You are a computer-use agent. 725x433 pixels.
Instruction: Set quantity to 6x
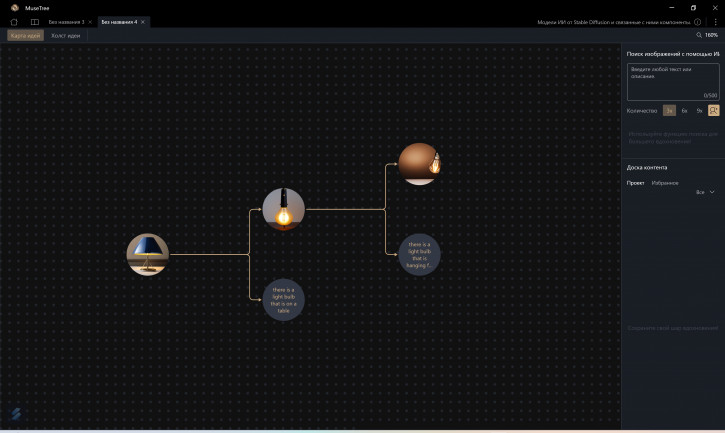pyautogui.click(x=684, y=111)
